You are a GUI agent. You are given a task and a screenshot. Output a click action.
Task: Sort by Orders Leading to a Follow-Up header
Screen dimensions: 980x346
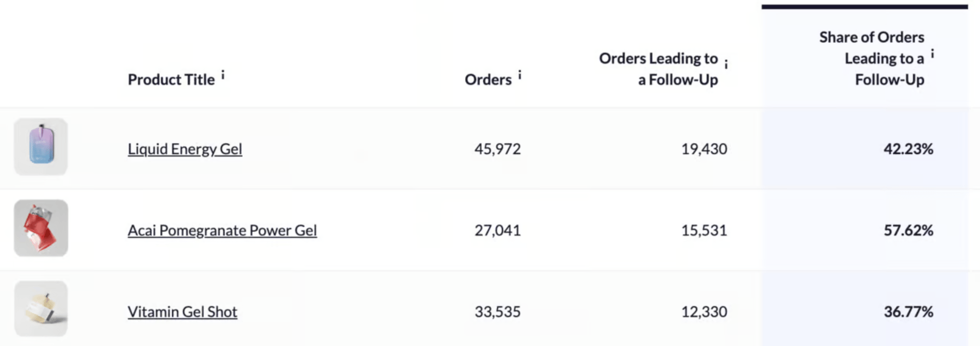[x=659, y=69]
